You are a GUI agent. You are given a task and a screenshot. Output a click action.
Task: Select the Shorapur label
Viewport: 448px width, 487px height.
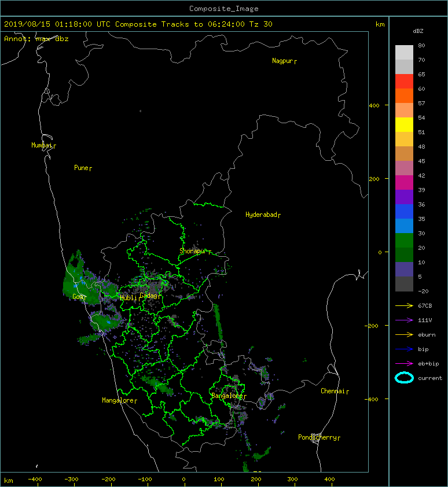pos(193,251)
